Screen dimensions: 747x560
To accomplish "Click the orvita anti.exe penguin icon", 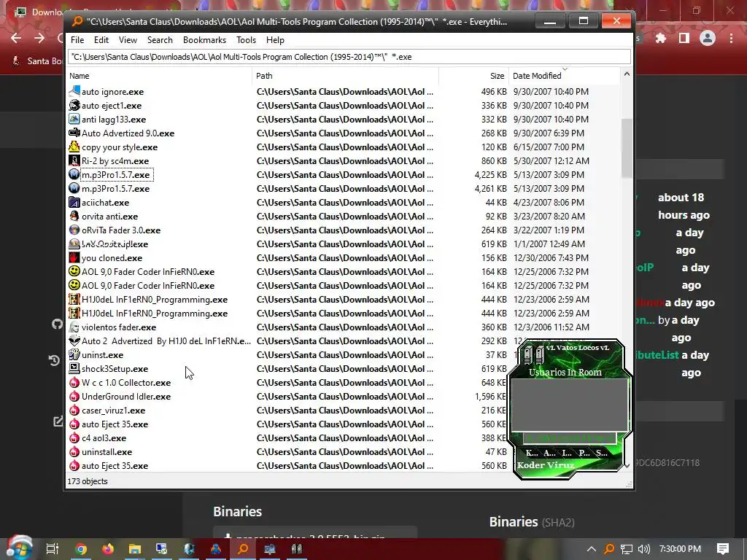I will point(74,216).
